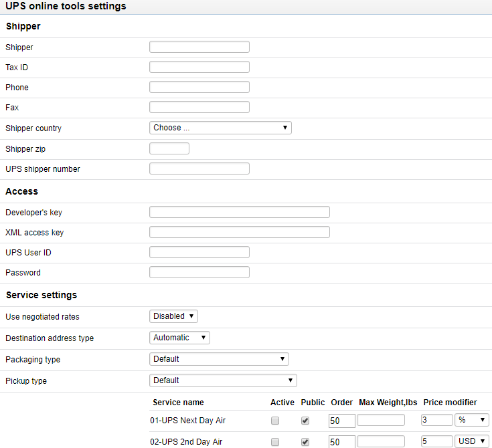Image resolution: width=492 pixels, height=448 pixels.
Task: Click the 'Service name' column header
Action: pyautogui.click(x=178, y=403)
